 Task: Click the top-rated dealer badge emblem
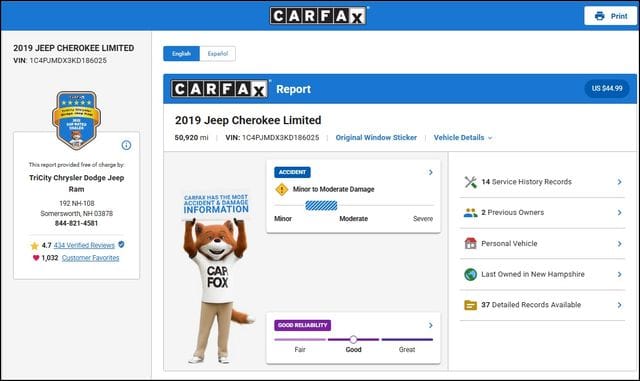[76, 120]
